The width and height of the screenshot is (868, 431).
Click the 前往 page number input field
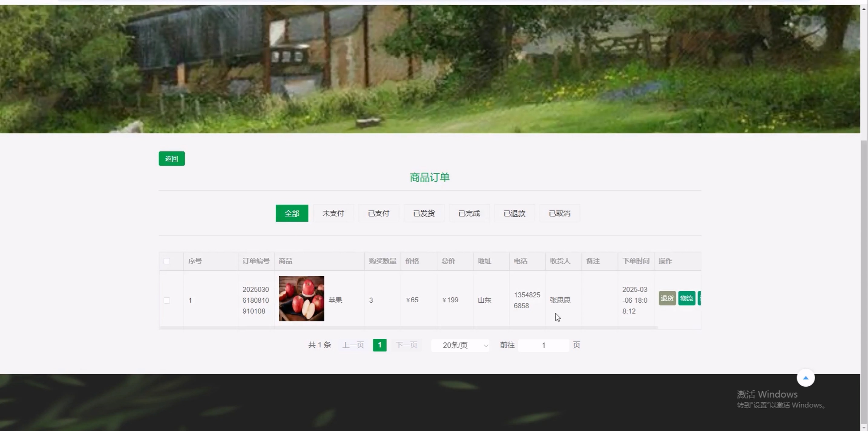click(x=543, y=345)
